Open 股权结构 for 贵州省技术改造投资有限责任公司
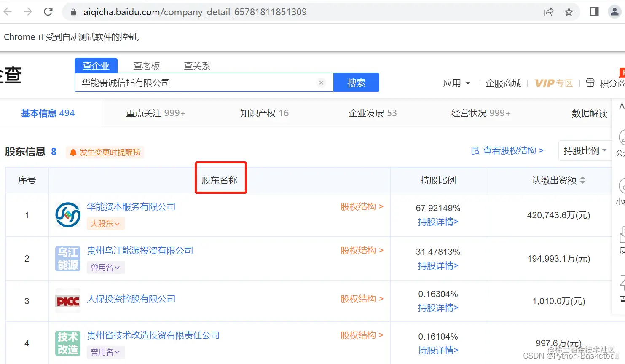The width and height of the screenshot is (625, 364). coord(362,335)
